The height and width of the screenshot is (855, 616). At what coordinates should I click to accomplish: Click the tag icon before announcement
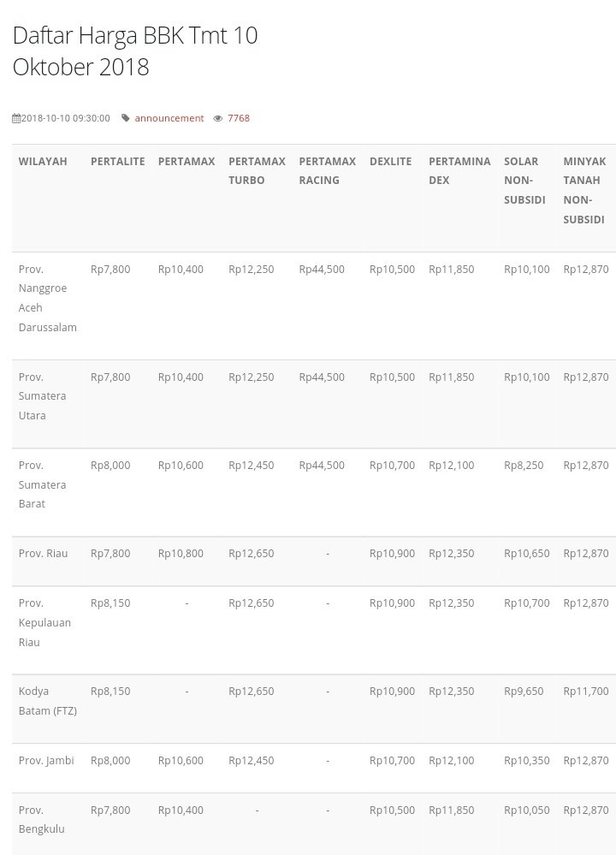[x=126, y=118]
